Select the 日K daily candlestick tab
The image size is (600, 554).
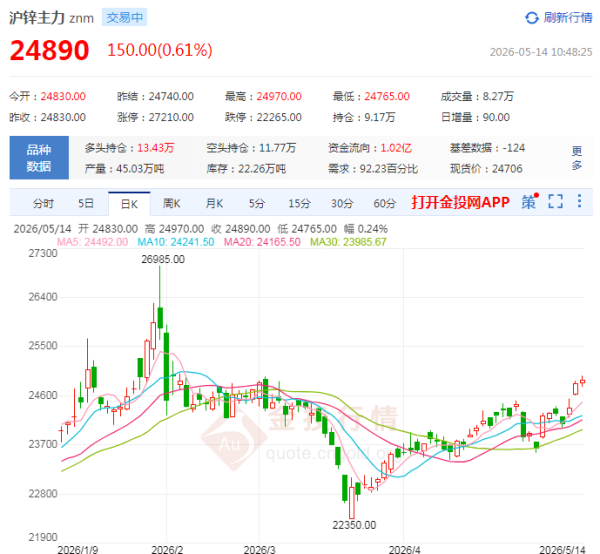point(129,204)
